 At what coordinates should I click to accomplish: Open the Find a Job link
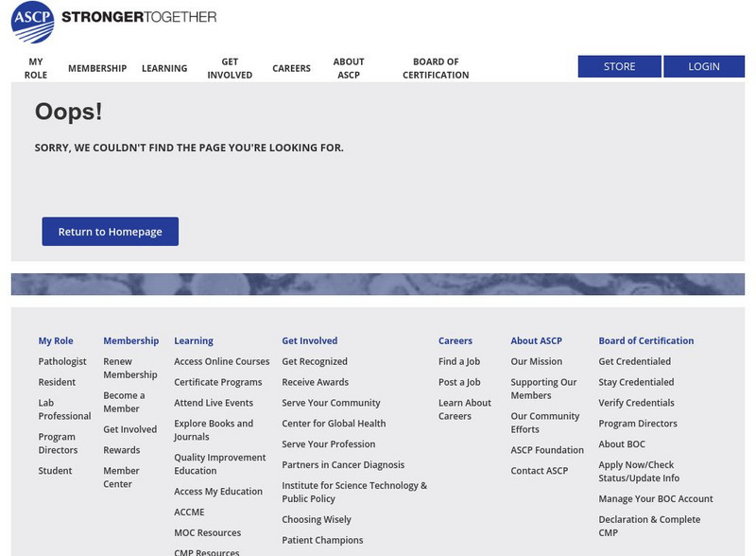pyautogui.click(x=459, y=361)
